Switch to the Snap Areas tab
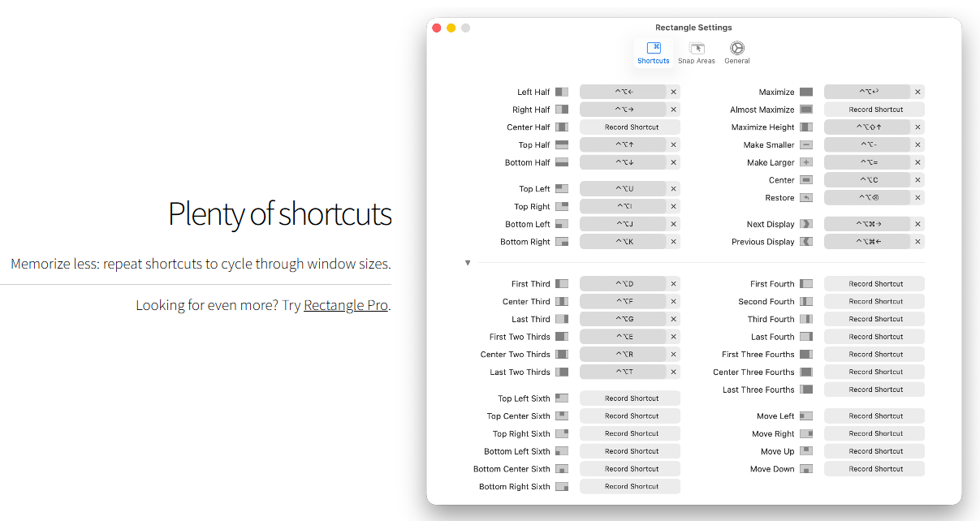This screenshot has width=980, height=521. (x=696, y=54)
